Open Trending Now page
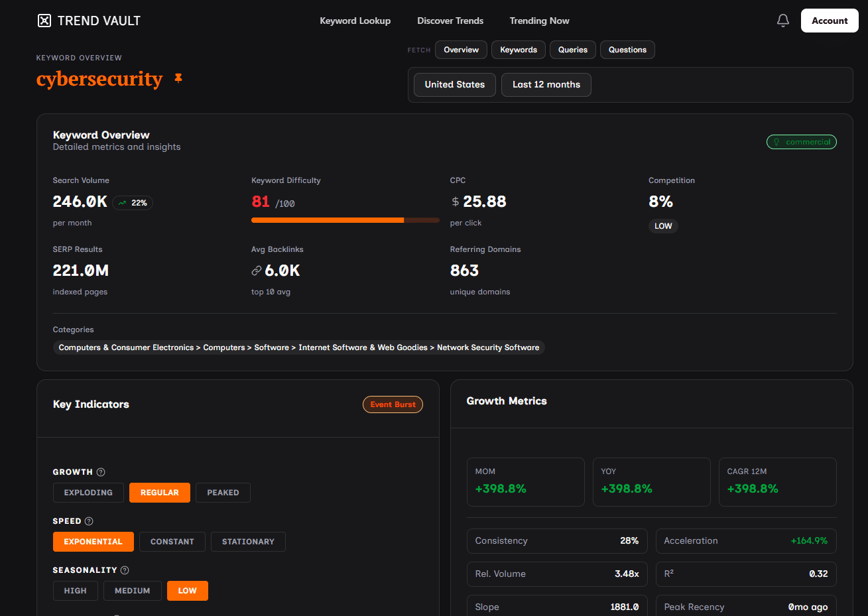This screenshot has height=616, width=868. click(539, 21)
